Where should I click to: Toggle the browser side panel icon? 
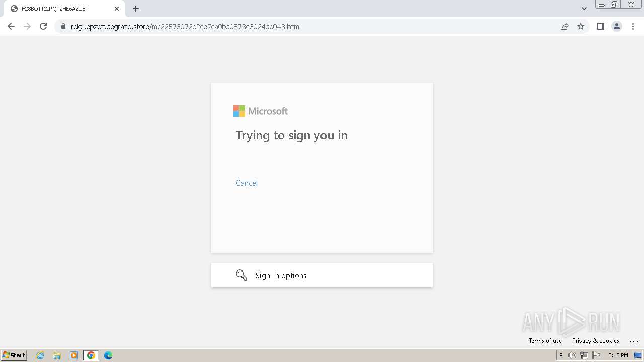[x=600, y=26]
